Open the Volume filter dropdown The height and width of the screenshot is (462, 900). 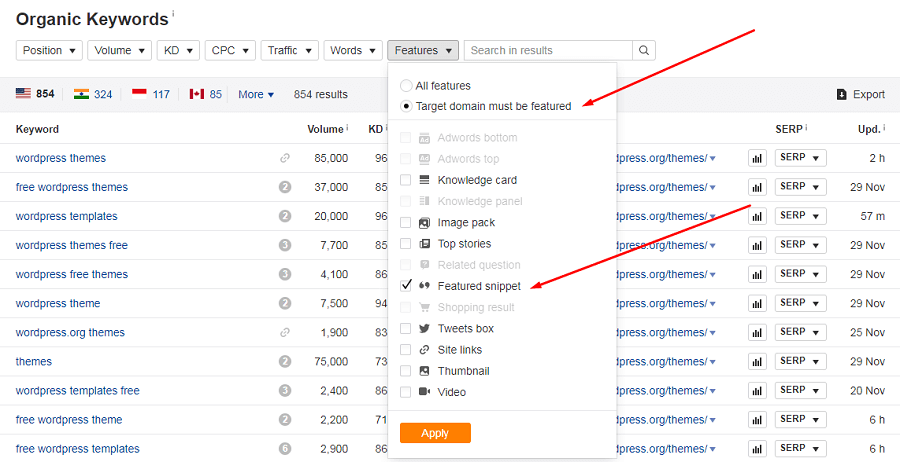pyautogui.click(x=119, y=51)
